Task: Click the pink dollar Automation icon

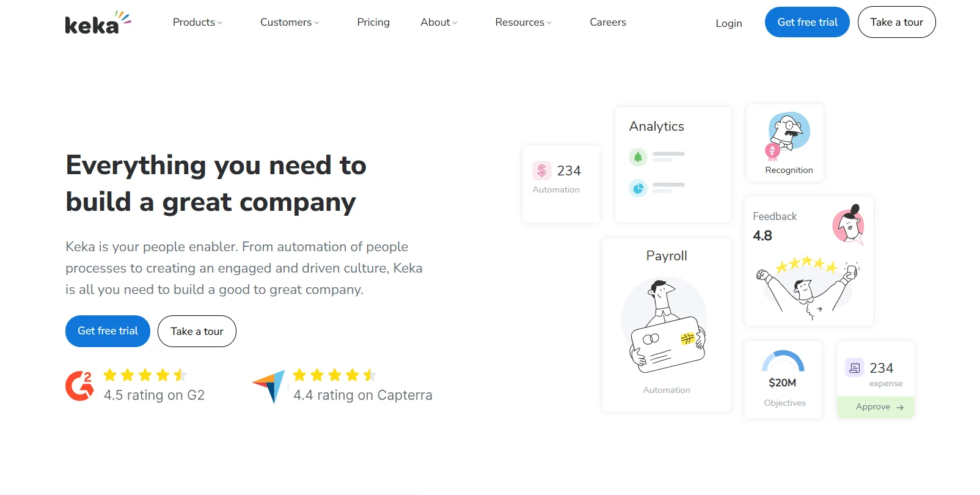Action: [541, 170]
